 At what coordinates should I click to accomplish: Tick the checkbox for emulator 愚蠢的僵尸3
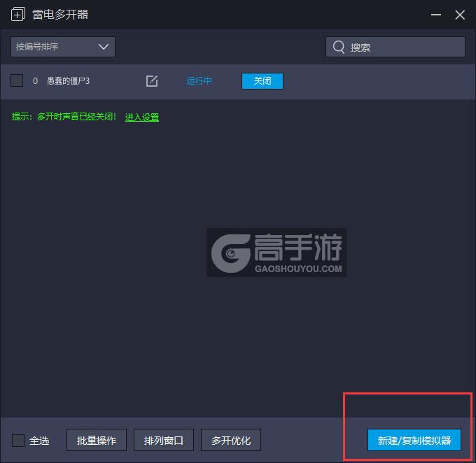pos(17,80)
